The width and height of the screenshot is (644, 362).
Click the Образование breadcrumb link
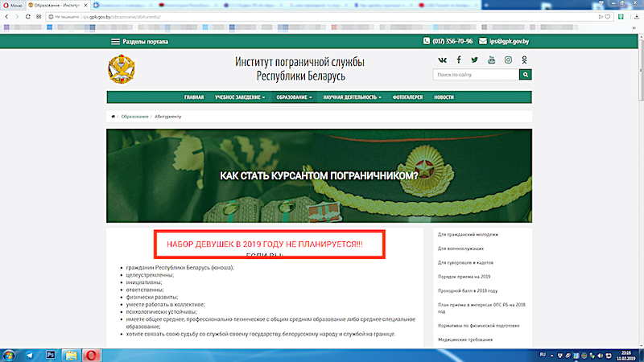point(134,117)
